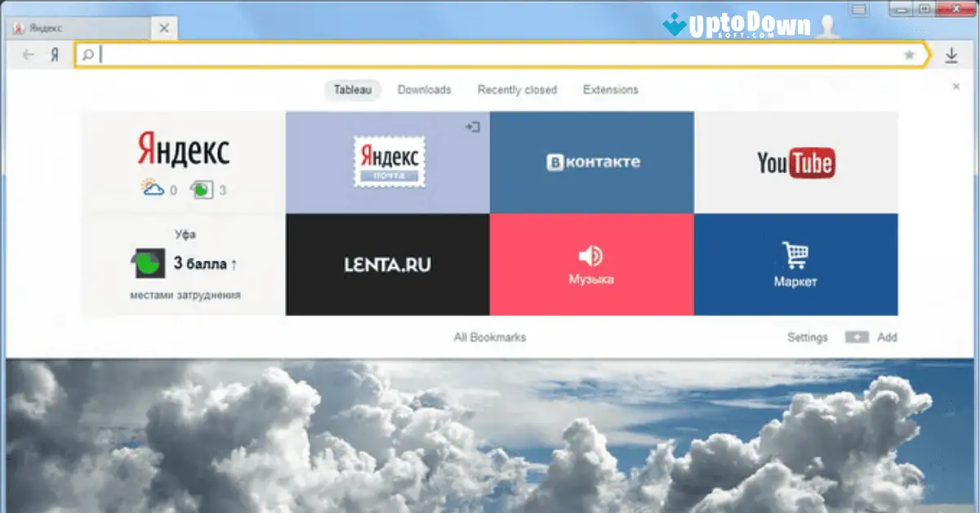Image resolution: width=980 pixels, height=513 pixels.
Task: Switch to the Extensions view
Action: click(610, 90)
